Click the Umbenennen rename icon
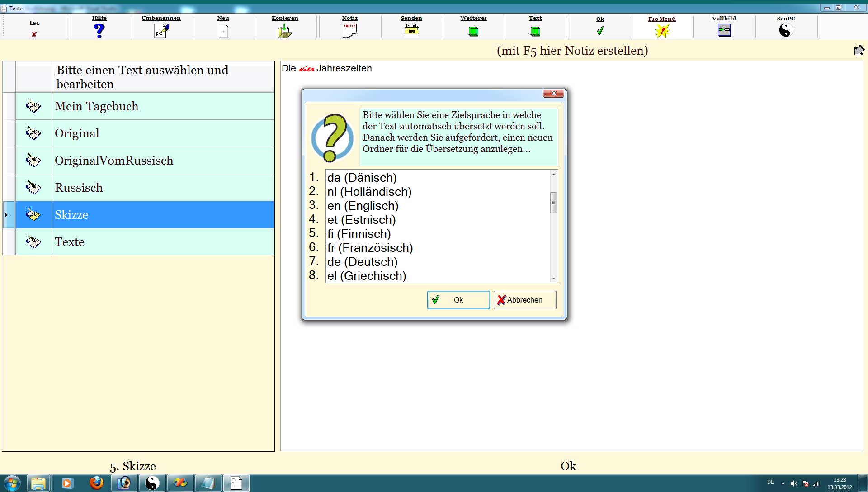Image resolution: width=868 pixels, height=492 pixels. 161,31
